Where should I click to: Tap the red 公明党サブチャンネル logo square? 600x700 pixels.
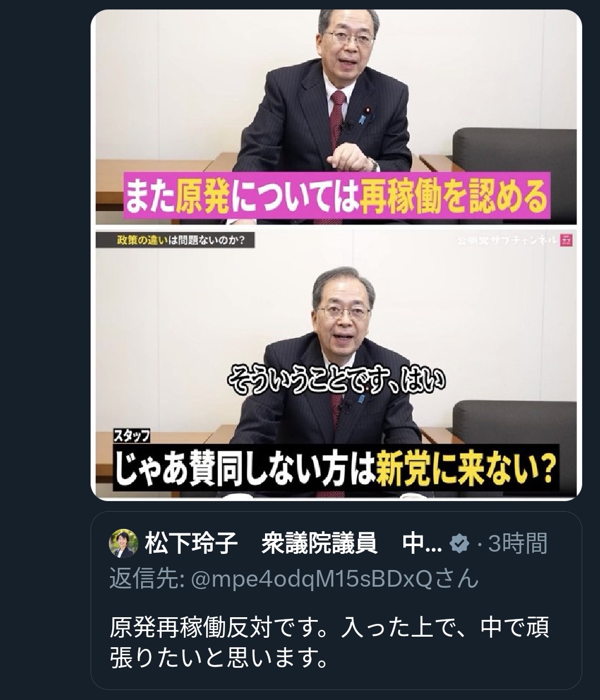pyautogui.click(x=566, y=241)
